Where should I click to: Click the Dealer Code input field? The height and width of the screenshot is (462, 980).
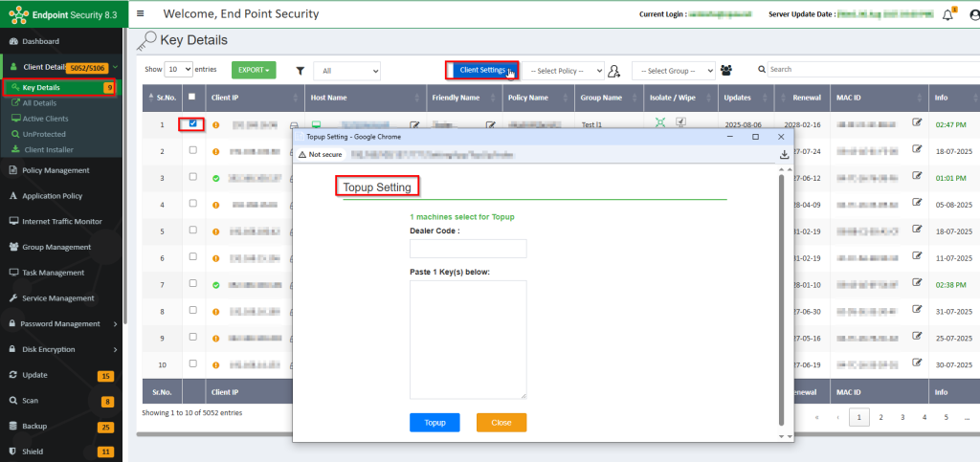pyautogui.click(x=468, y=249)
